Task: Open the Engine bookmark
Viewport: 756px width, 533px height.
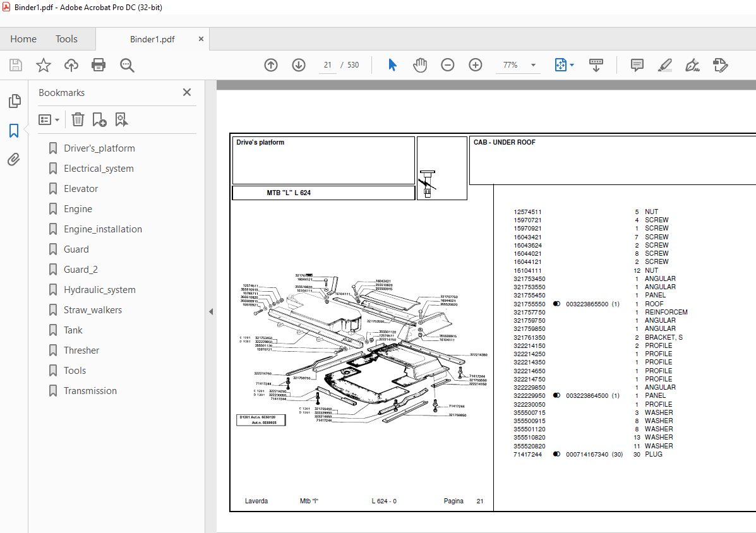Action: point(78,209)
